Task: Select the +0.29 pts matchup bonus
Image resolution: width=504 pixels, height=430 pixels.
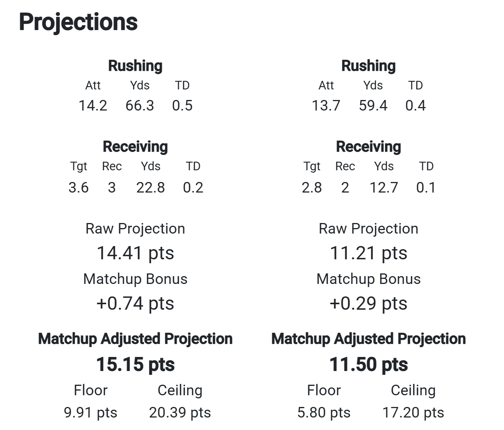Action: coord(368,303)
